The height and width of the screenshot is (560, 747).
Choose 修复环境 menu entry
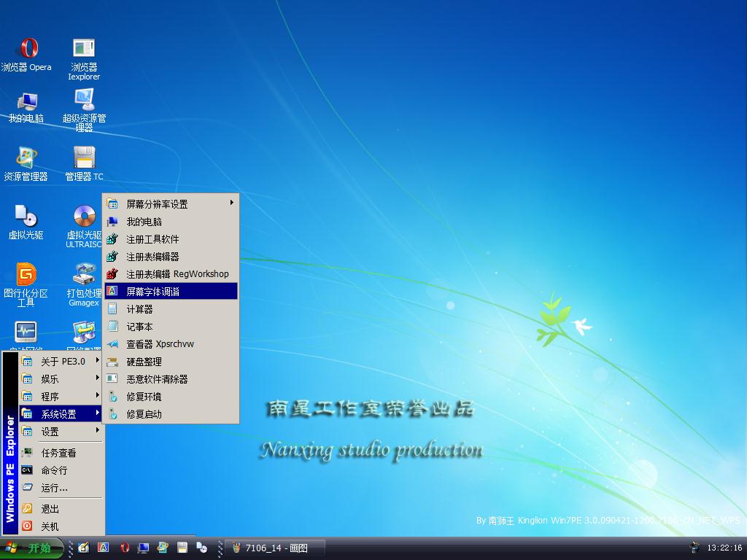pyautogui.click(x=171, y=397)
